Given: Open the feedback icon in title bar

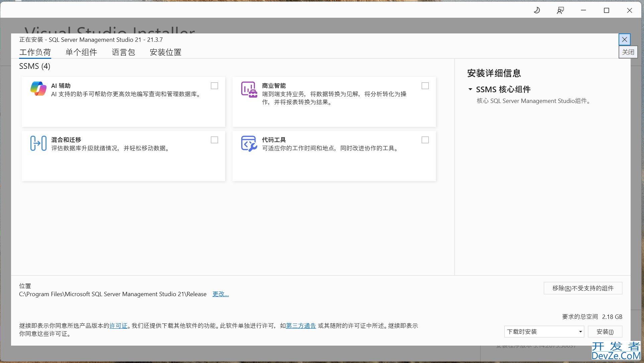Looking at the screenshot, I should click(x=560, y=10).
